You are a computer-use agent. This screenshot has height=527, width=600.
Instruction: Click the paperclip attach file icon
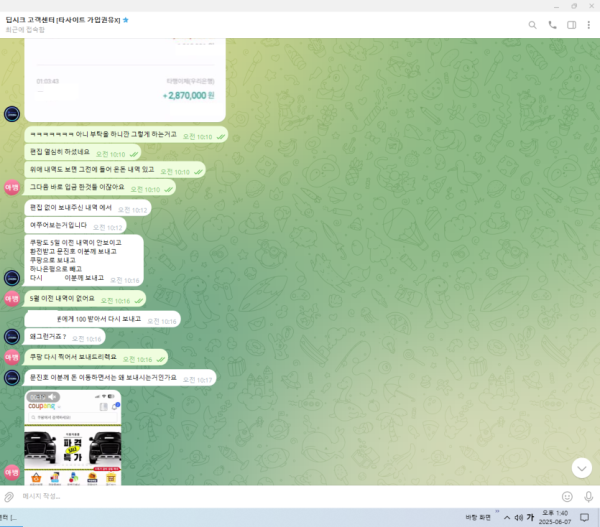tap(8, 497)
